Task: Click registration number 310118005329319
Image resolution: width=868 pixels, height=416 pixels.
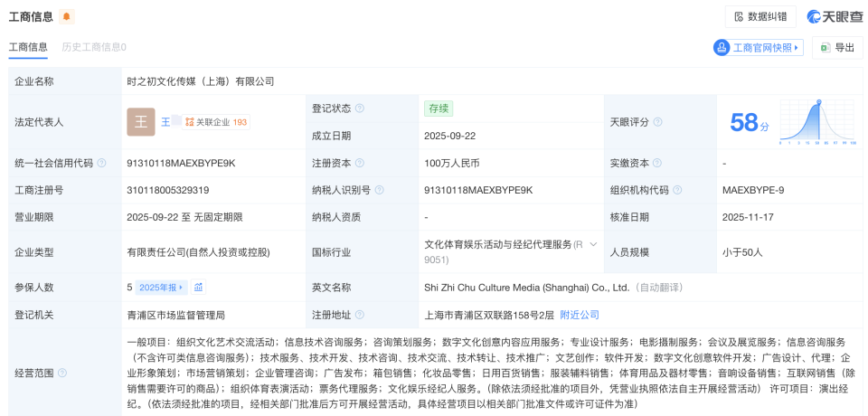Action: 168,190
